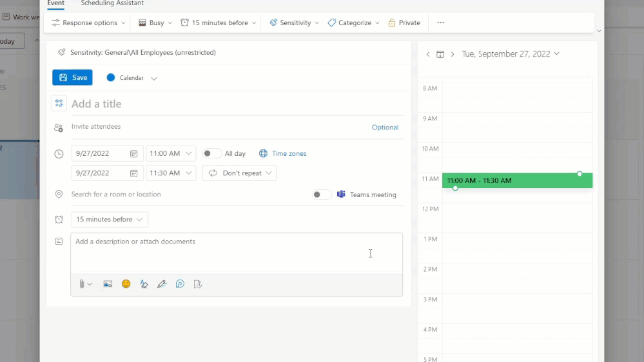Toggle the All day switch
644x362 pixels.
211,153
